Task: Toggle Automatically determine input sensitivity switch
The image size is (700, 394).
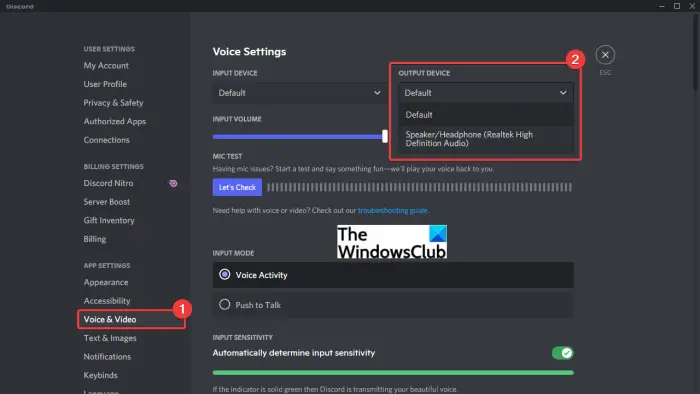Action: click(x=562, y=353)
